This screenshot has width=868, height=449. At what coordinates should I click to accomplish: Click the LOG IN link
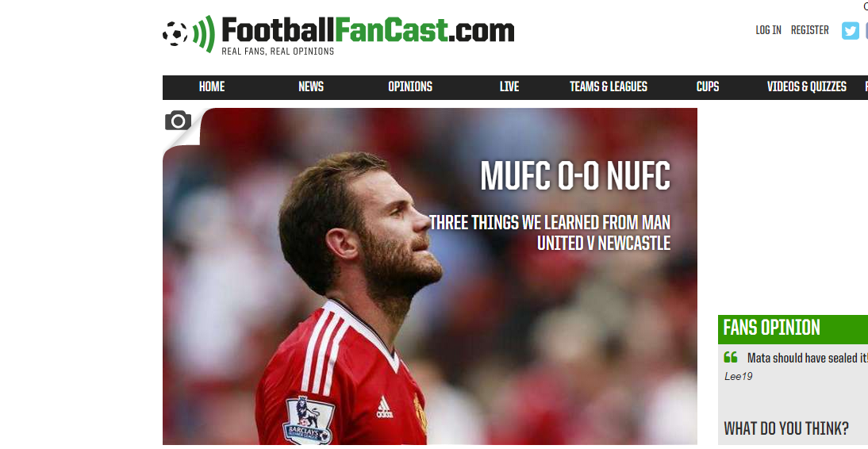point(768,30)
